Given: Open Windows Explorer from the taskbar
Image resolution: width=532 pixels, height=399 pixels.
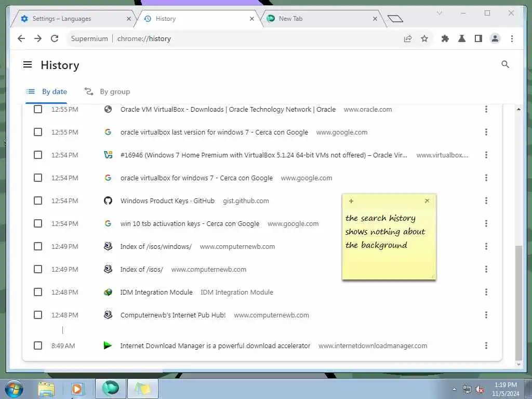Looking at the screenshot, I should click(x=46, y=389).
